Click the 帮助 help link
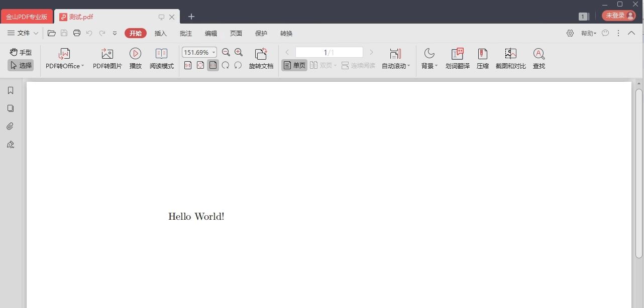The image size is (644, 308). 587,33
